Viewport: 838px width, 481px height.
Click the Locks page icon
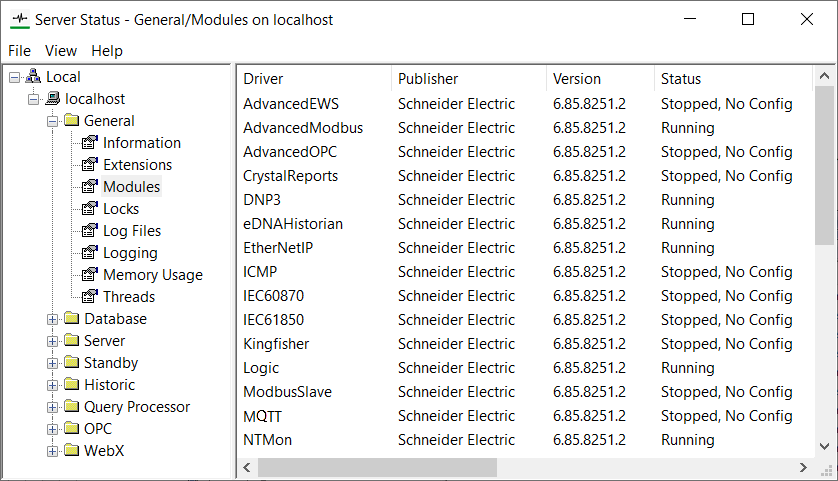[x=90, y=209]
